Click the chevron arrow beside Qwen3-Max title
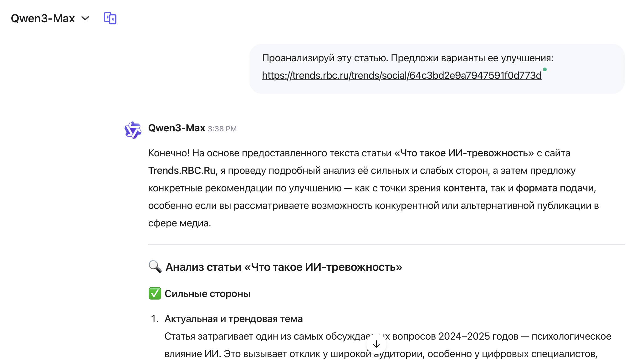639x364 pixels. click(x=85, y=18)
